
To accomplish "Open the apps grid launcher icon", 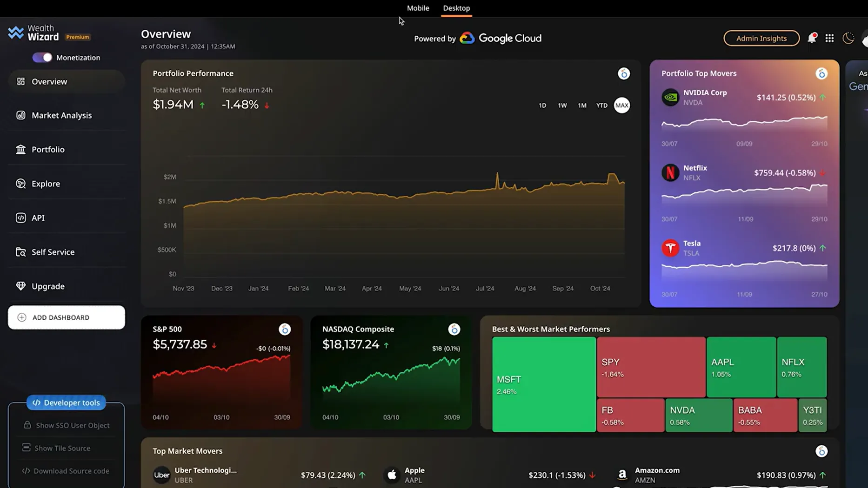I will 829,38.
